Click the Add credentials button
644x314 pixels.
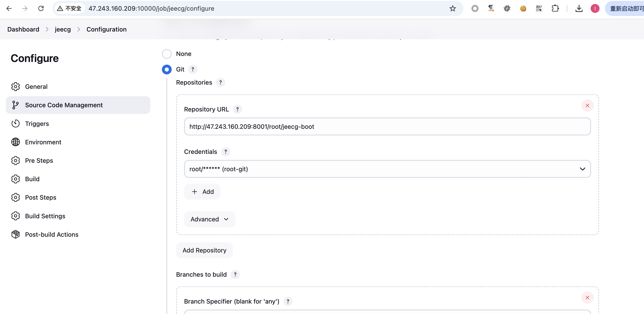click(x=202, y=191)
